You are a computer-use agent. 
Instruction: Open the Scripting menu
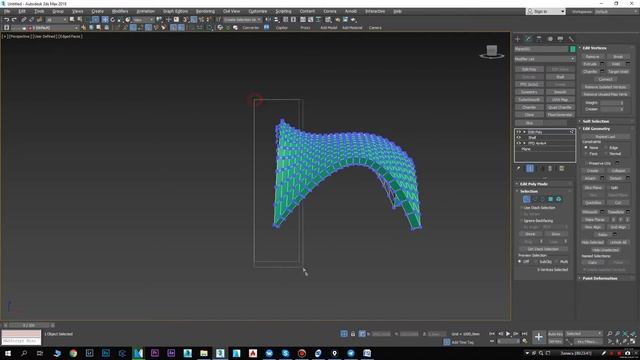pos(283,11)
